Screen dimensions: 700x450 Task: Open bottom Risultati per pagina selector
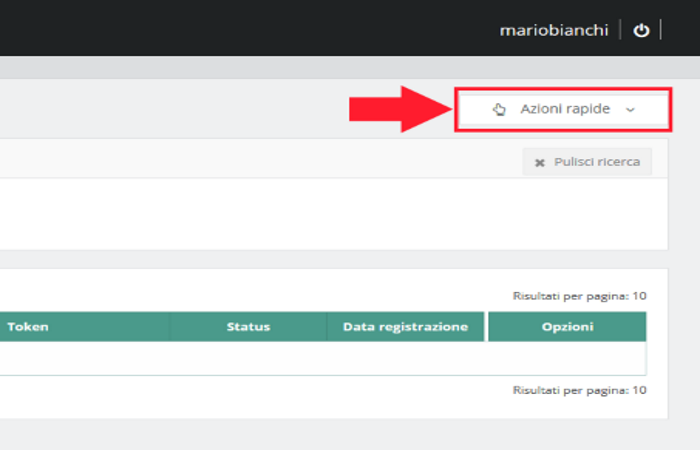pyautogui.click(x=579, y=389)
